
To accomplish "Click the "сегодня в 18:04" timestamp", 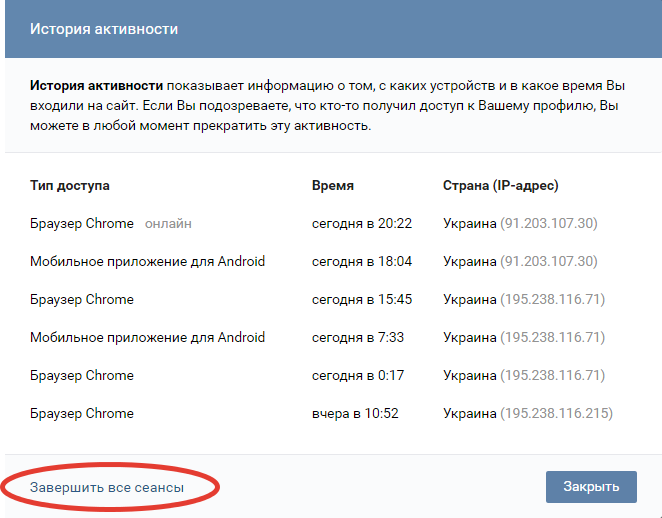I will [362, 262].
